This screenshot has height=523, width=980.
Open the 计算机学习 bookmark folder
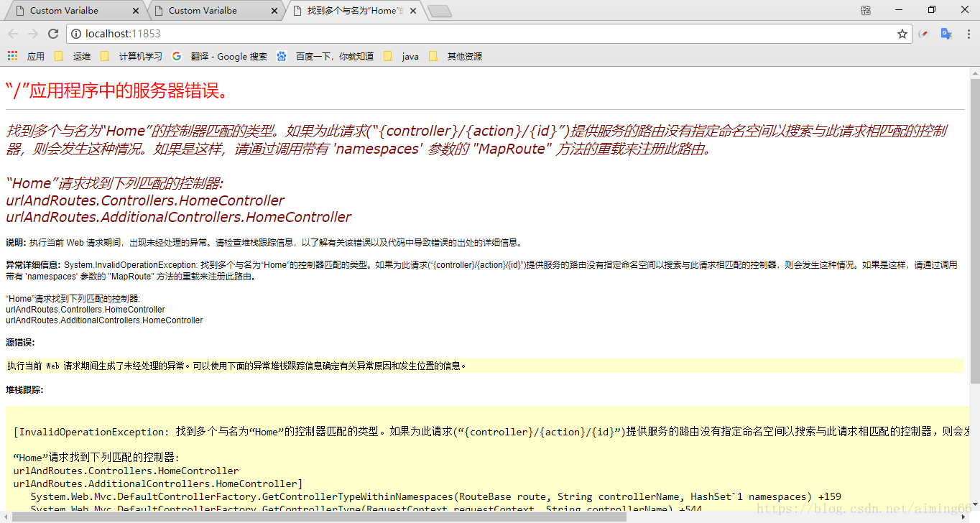(131, 56)
